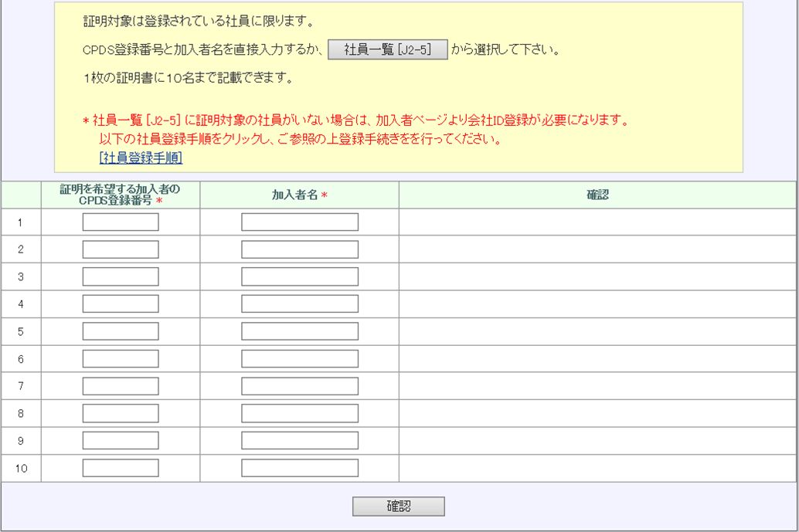
Task: Focus CPDS registration number field in row 10
Action: point(121,469)
